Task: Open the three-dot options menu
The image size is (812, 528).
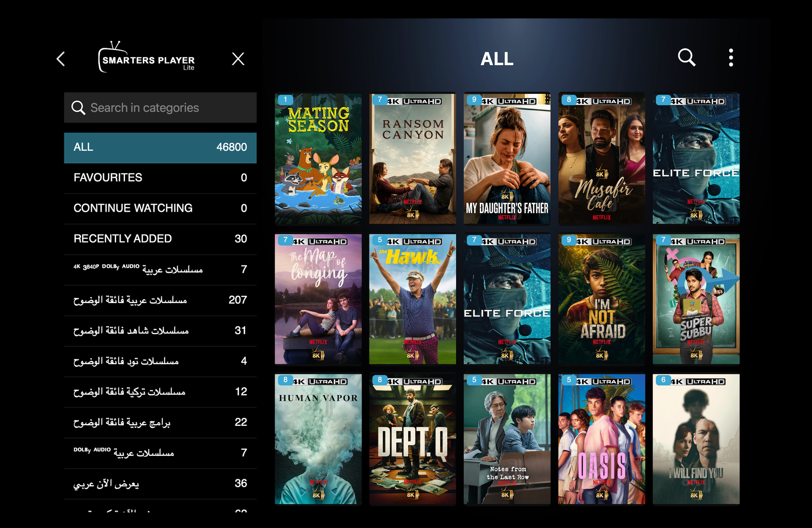Action: pyautogui.click(x=731, y=57)
